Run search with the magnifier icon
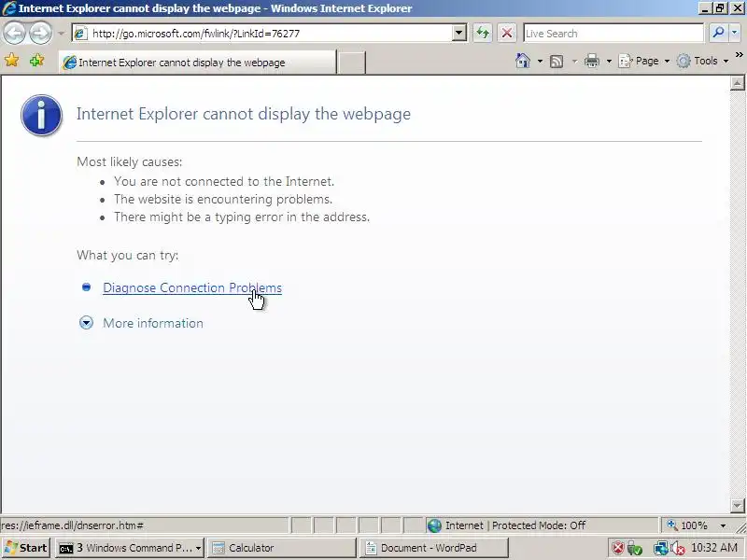Screen dimensions: 747x560 (x=718, y=33)
